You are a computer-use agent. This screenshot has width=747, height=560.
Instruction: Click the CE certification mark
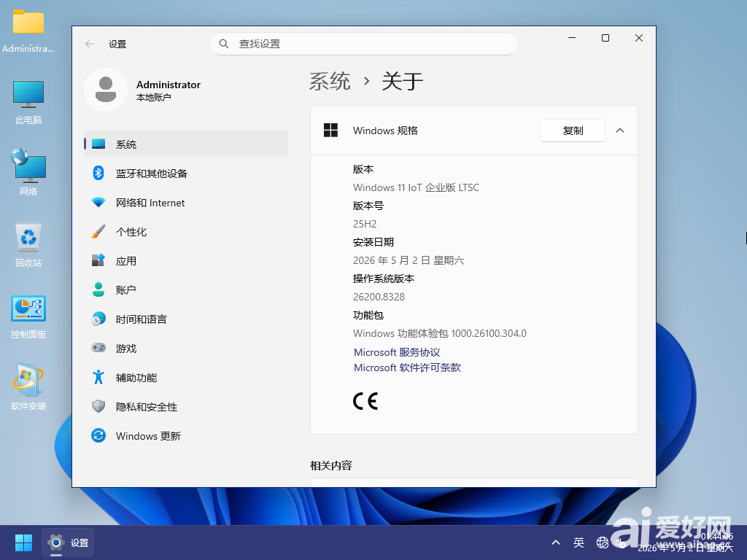(x=365, y=401)
